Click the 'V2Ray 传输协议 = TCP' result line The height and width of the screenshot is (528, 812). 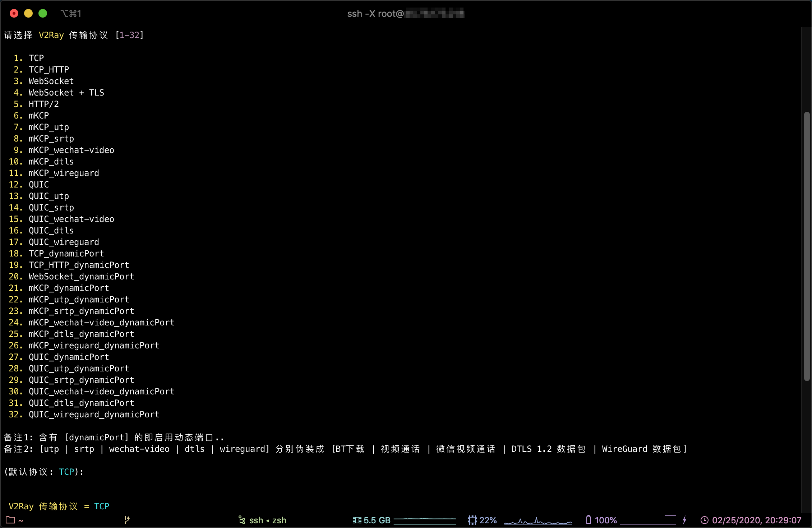[x=59, y=506]
